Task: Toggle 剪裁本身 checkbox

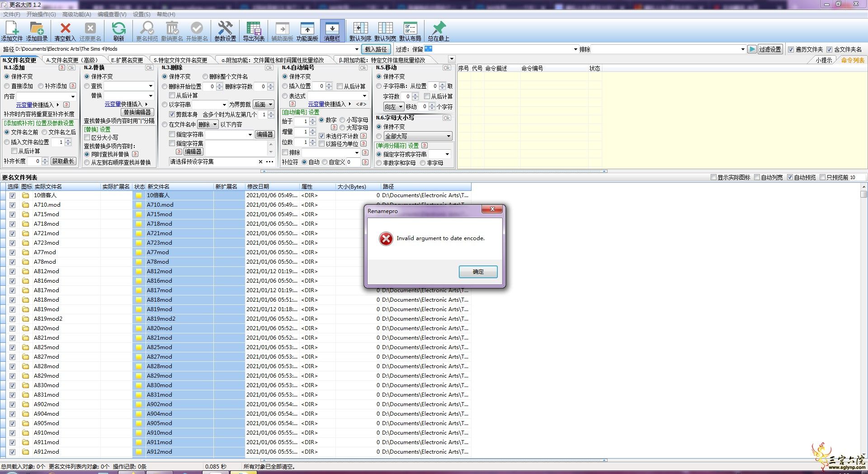Action: pos(172,114)
